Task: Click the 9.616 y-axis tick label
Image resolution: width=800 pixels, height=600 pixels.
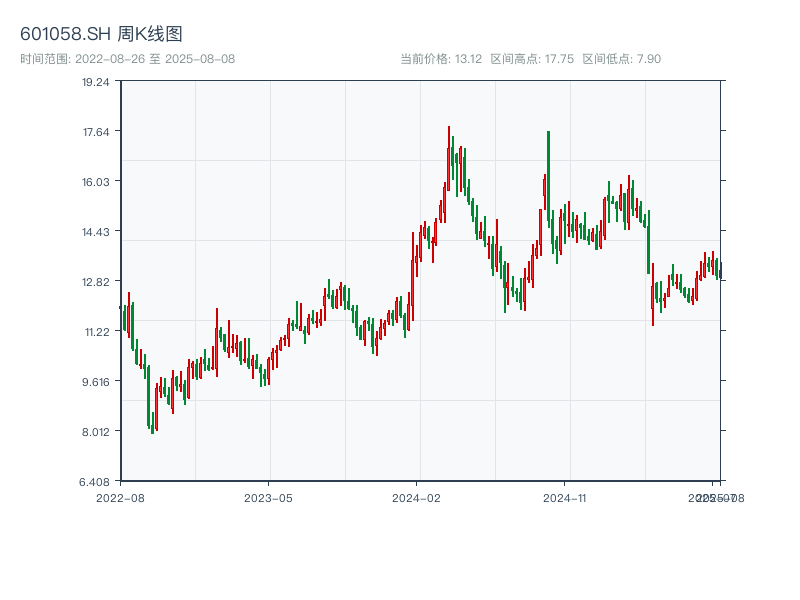Action: click(95, 382)
